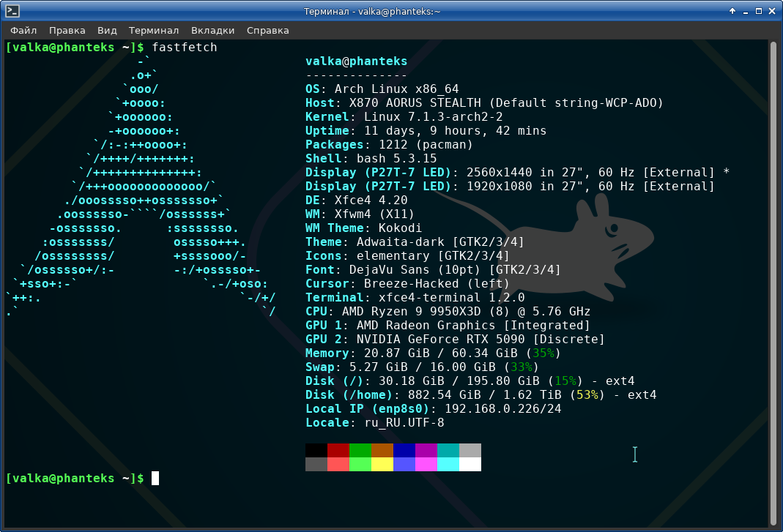Click the dark gray color block

[316, 464]
